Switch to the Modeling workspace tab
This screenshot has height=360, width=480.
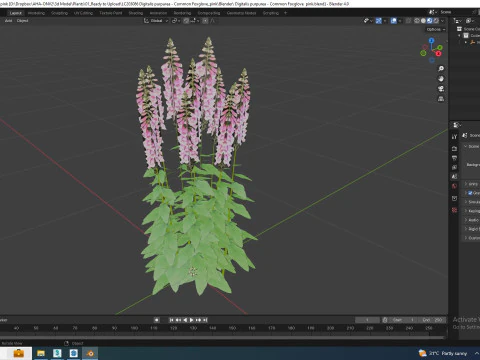coord(36,13)
